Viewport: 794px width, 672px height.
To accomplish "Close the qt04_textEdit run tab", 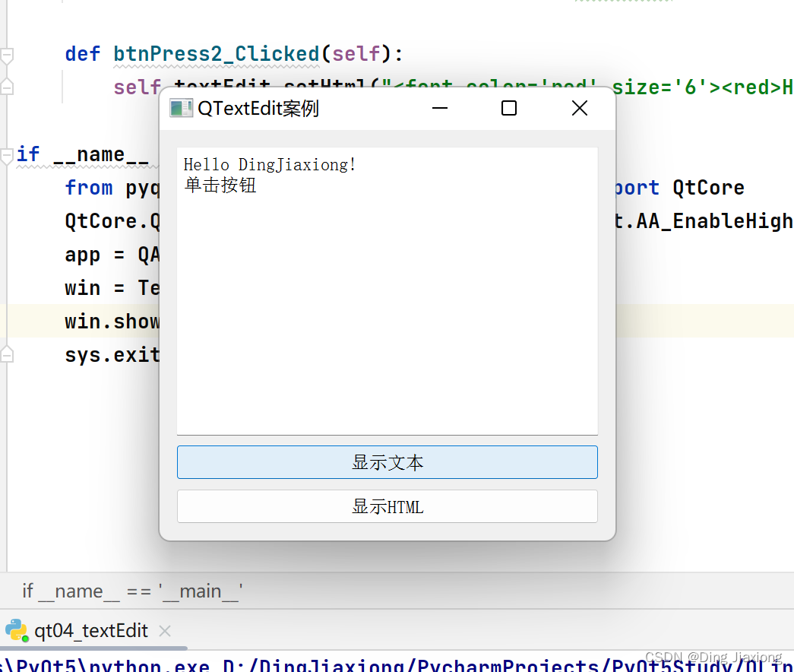I will click(x=165, y=631).
